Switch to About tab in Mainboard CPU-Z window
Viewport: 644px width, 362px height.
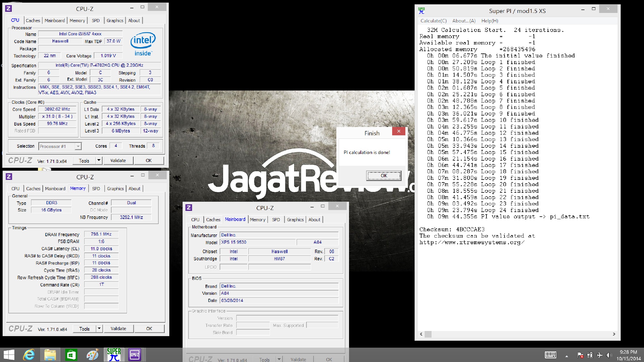pos(314,219)
